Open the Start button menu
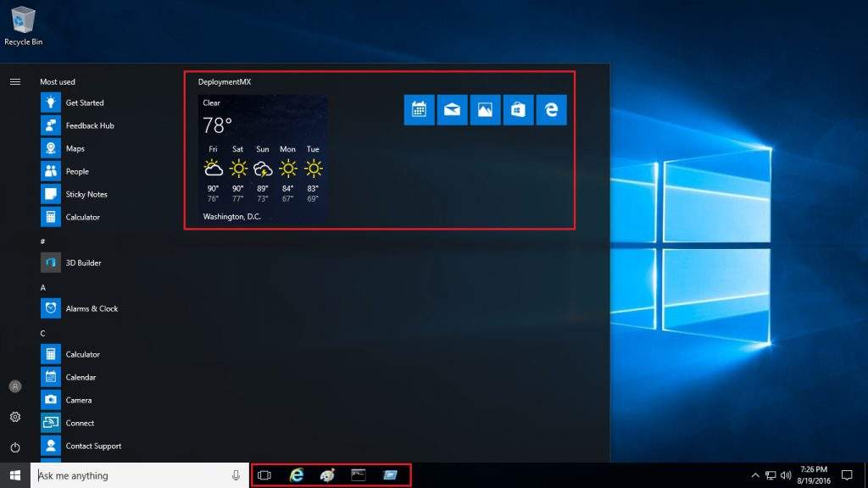 click(x=14, y=475)
